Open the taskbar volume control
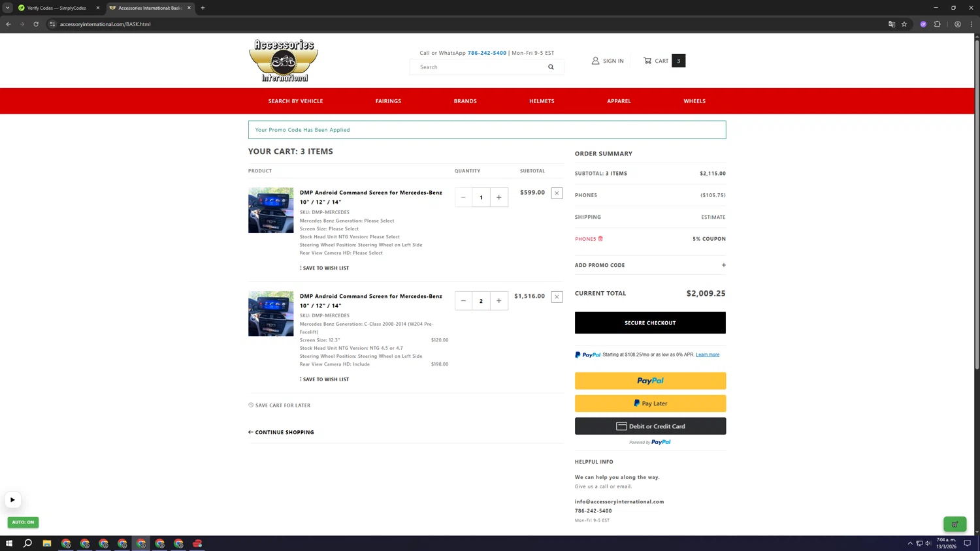 [x=928, y=543]
